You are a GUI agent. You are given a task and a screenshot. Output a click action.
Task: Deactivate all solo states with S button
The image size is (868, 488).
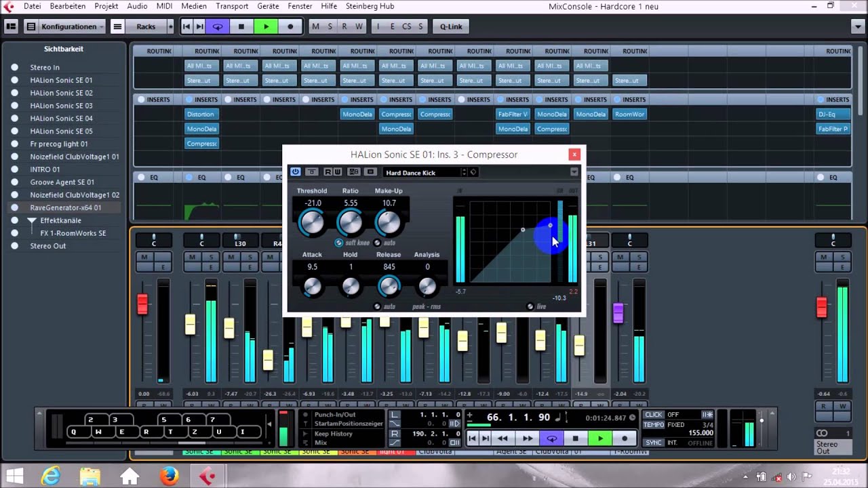[x=330, y=26]
